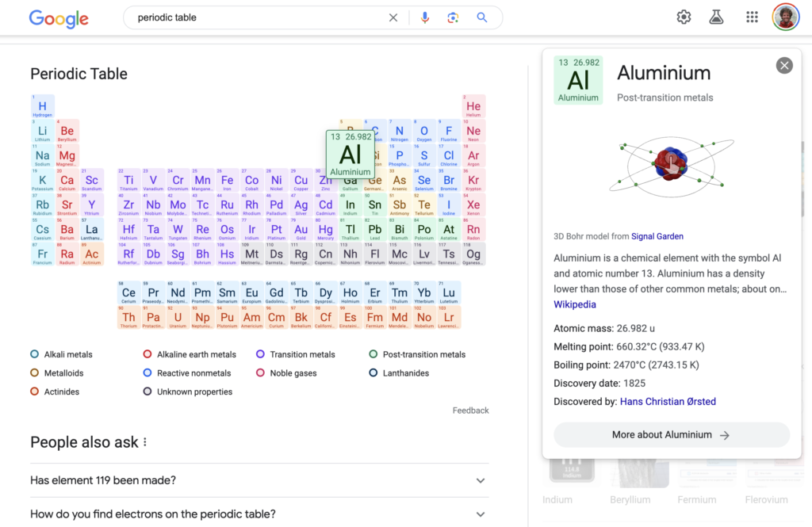Toggle the Alkali metals category filter

pos(62,354)
